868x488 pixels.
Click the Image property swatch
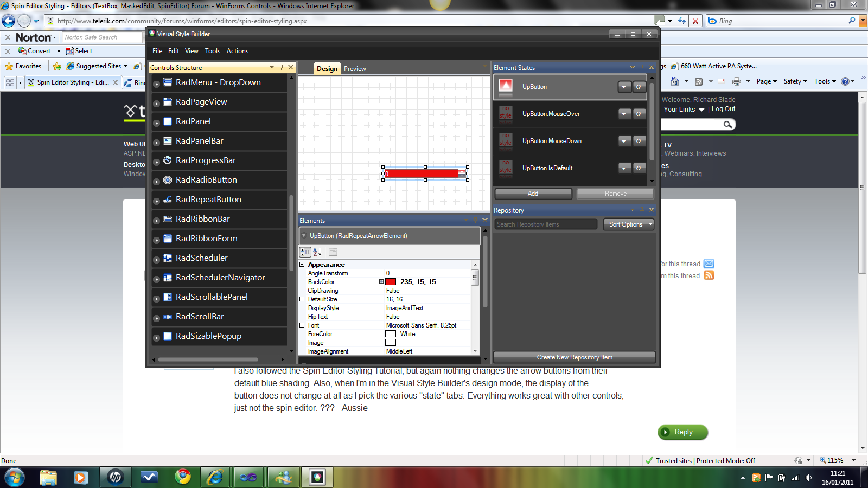click(x=391, y=343)
